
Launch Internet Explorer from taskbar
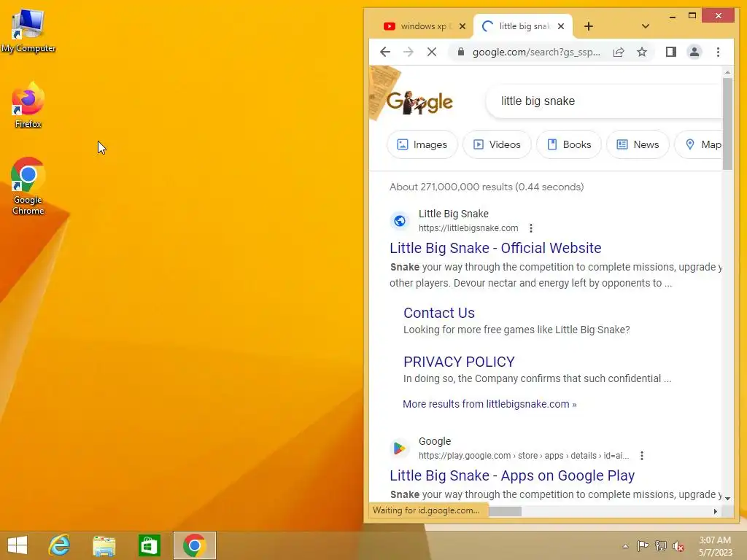(x=60, y=545)
